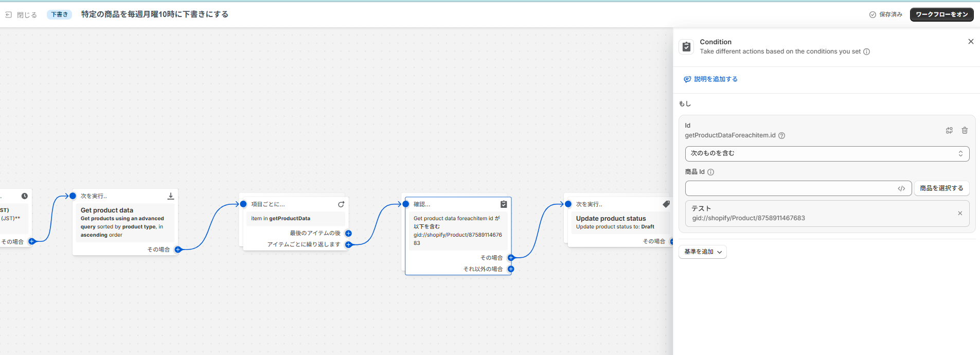Click the clock icon on trigger node
This screenshot has height=355, width=980.
point(24,196)
